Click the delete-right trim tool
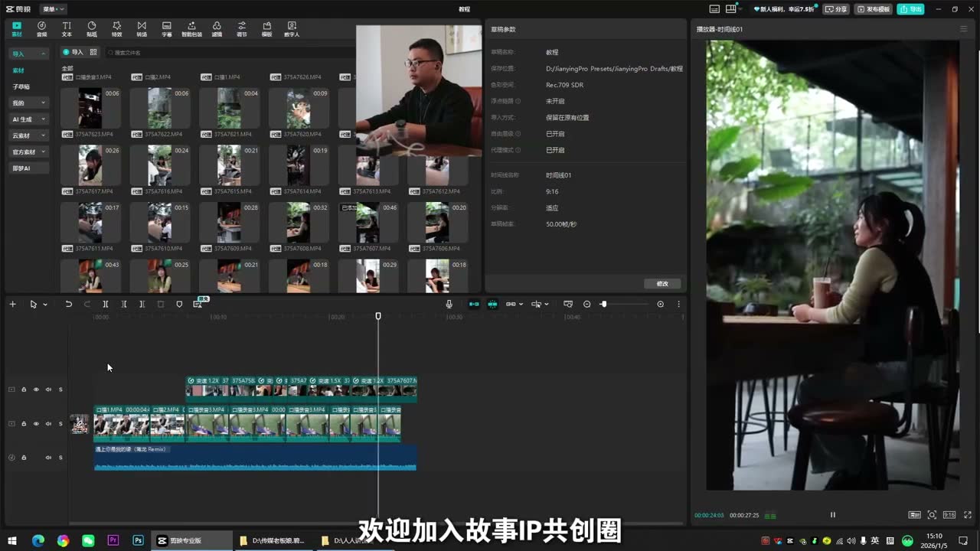Image resolution: width=980 pixels, height=551 pixels. pos(142,304)
